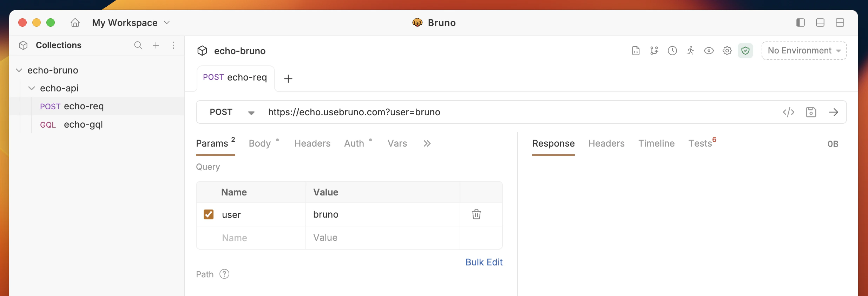Viewport: 868px width, 296px height.
Task: Open the GQL echo-gql request
Action: tap(97, 124)
